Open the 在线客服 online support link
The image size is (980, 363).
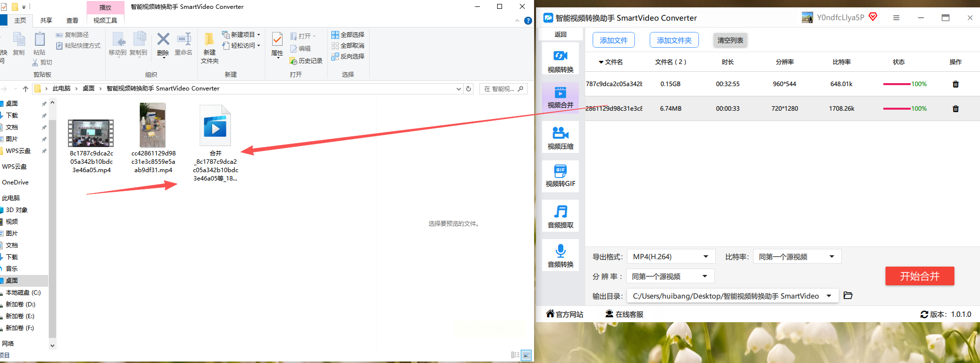(624, 314)
